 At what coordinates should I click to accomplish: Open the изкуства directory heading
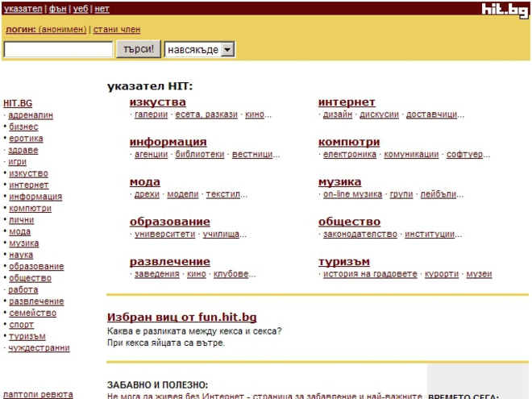click(158, 102)
